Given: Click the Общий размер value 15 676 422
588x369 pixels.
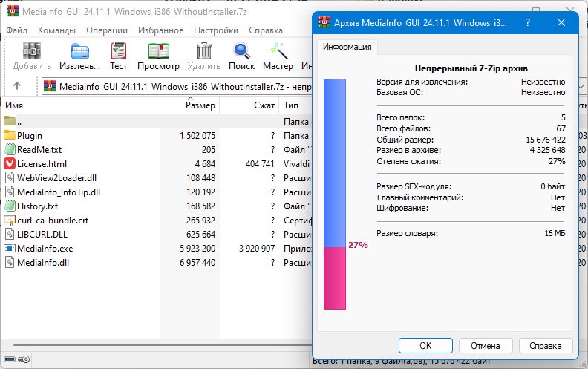Looking at the screenshot, I should coord(546,140).
